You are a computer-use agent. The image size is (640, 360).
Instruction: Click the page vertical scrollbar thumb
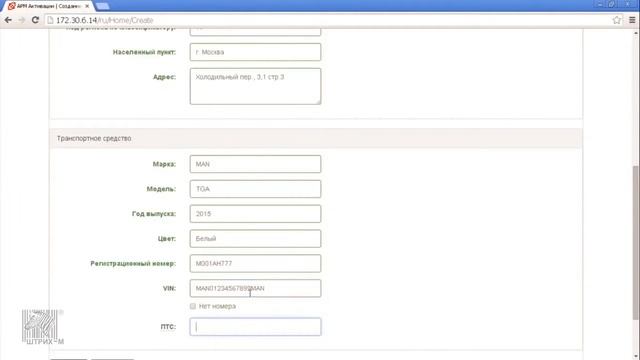[636, 243]
